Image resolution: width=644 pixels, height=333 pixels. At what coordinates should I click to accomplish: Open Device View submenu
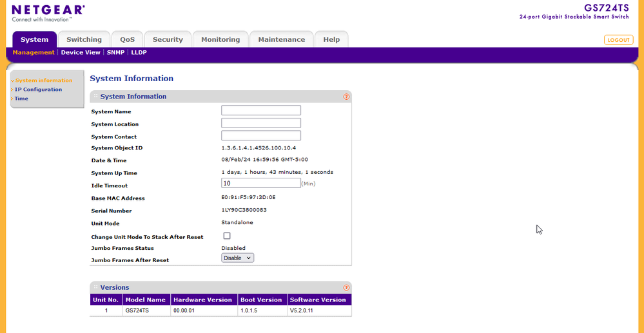coord(81,53)
